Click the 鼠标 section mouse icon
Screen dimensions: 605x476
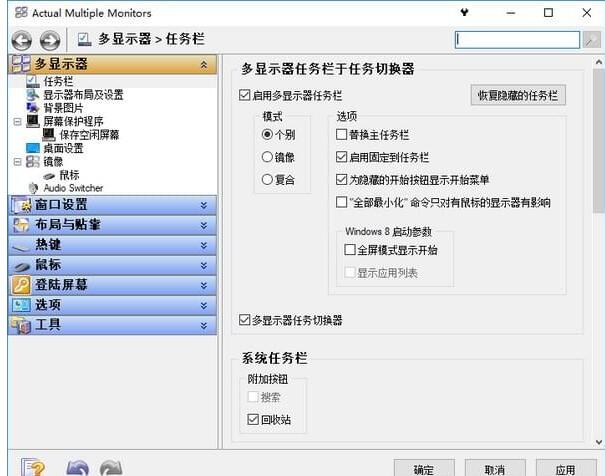click(x=22, y=266)
